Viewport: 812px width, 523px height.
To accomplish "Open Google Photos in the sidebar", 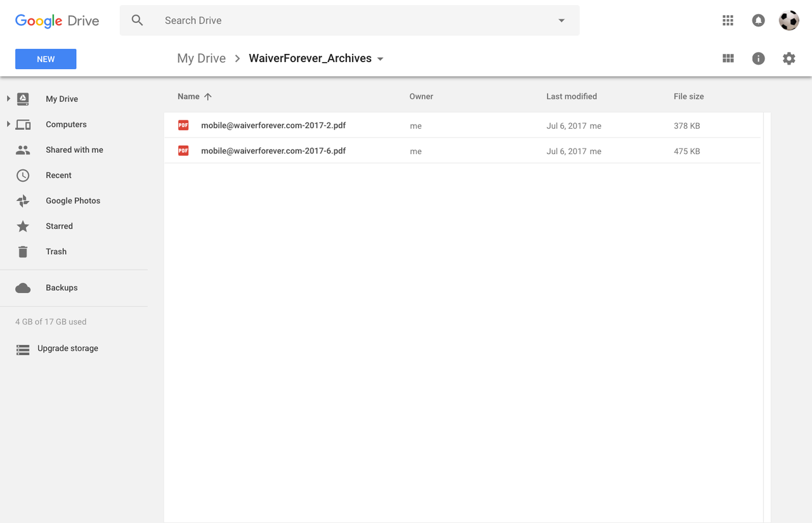I will (x=73, y=200).
